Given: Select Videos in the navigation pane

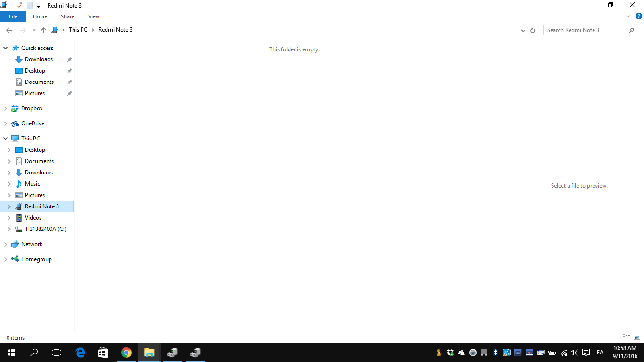Looking at the screenshot, I should pos(33,218).
